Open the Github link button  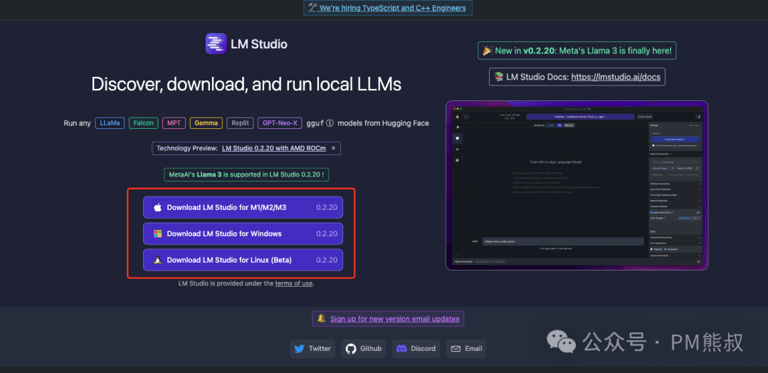364,349
